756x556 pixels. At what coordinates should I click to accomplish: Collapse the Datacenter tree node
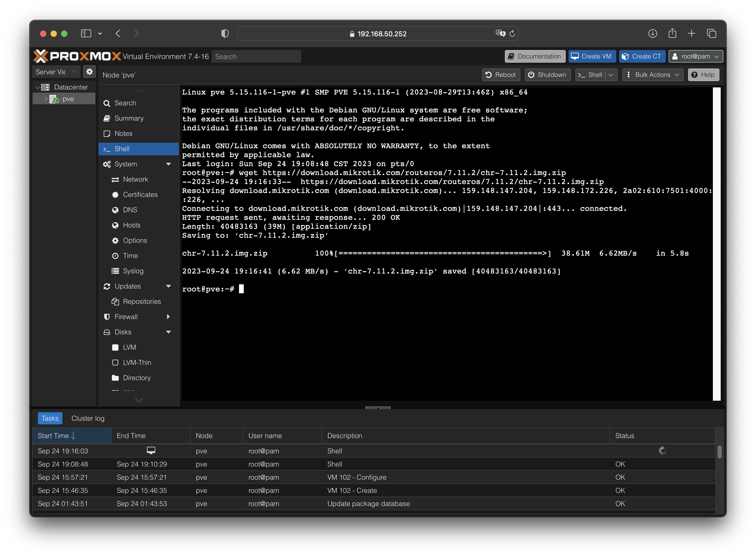(x=37, y=87)
